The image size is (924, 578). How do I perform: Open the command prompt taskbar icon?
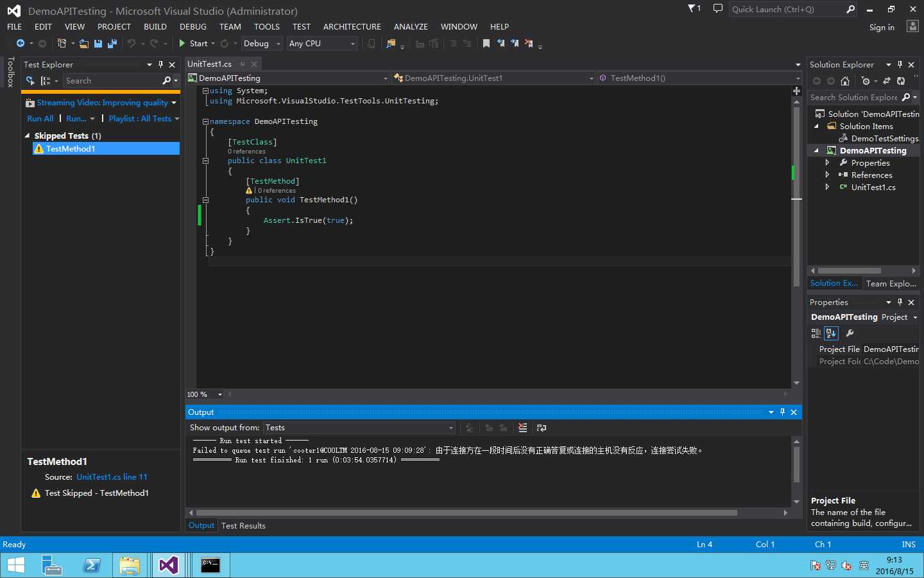(210, 565)
